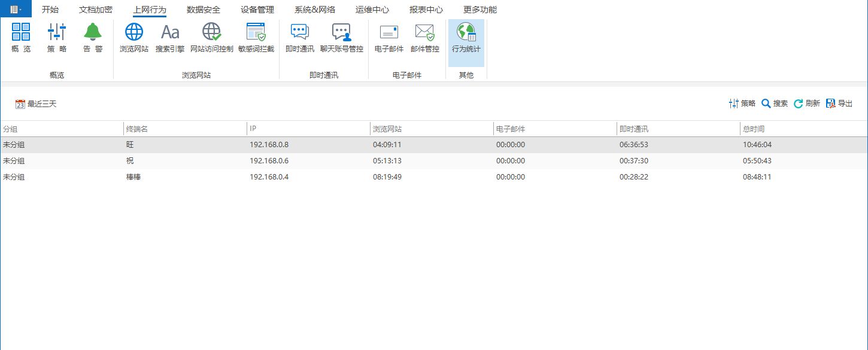Sort by the 分组 column header
Viewport: 868px width, 350px height.
62,129
